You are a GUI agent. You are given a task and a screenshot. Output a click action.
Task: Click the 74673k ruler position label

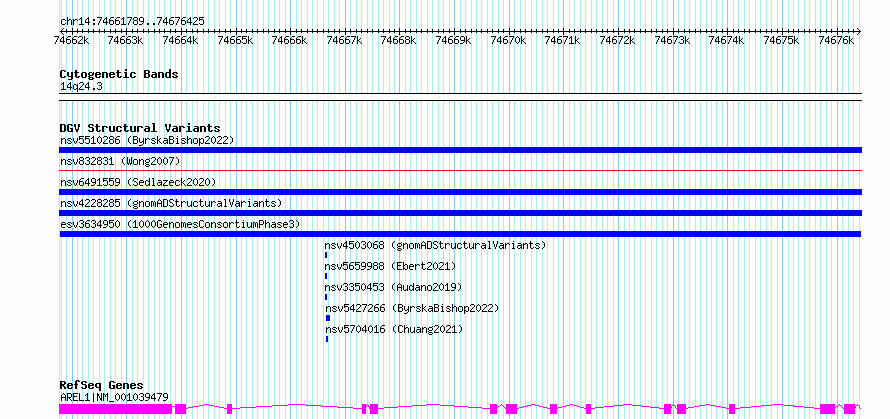672,40
